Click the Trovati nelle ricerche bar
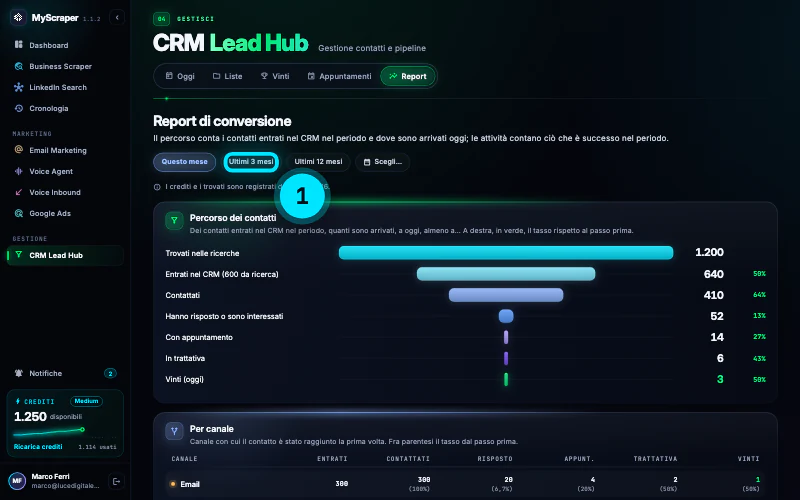Image resolution: width=800 pixels, height=500 pixels. (506, 253)
